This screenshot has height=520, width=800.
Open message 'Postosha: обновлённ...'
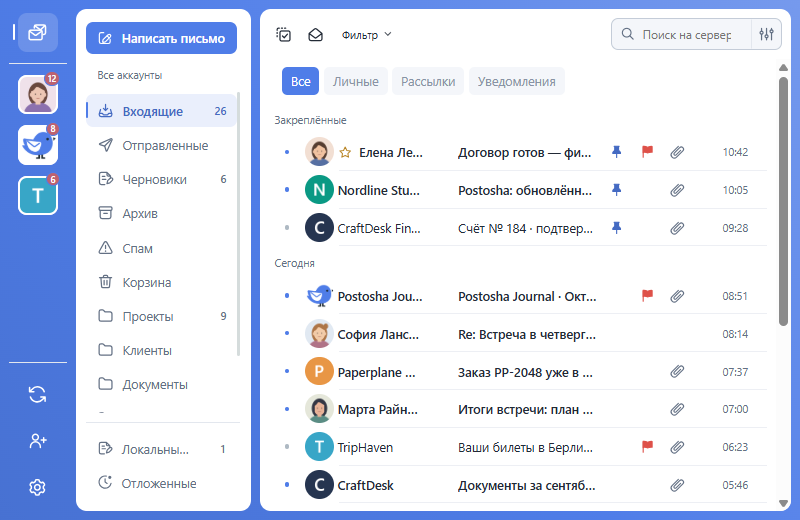point(524,190)
